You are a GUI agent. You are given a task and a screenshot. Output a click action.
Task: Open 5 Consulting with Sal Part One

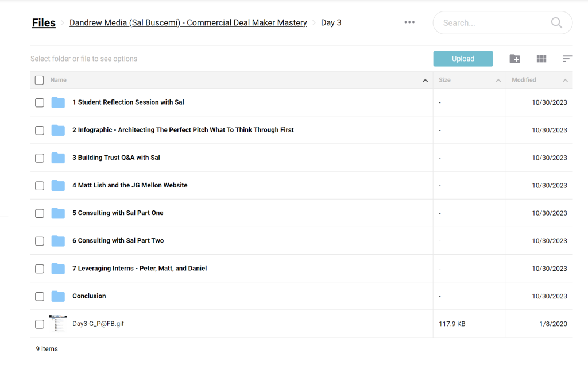(x=118, y=213)
